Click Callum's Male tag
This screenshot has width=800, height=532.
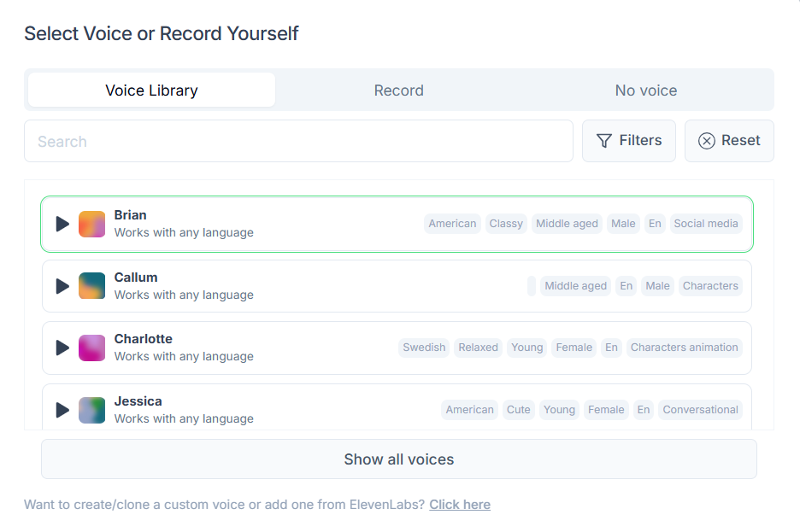657,286
